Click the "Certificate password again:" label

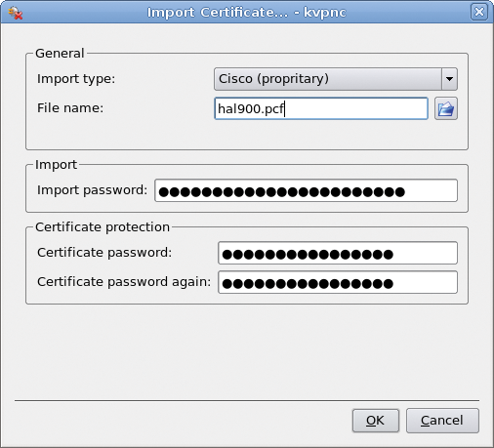(x=124, y=282)
